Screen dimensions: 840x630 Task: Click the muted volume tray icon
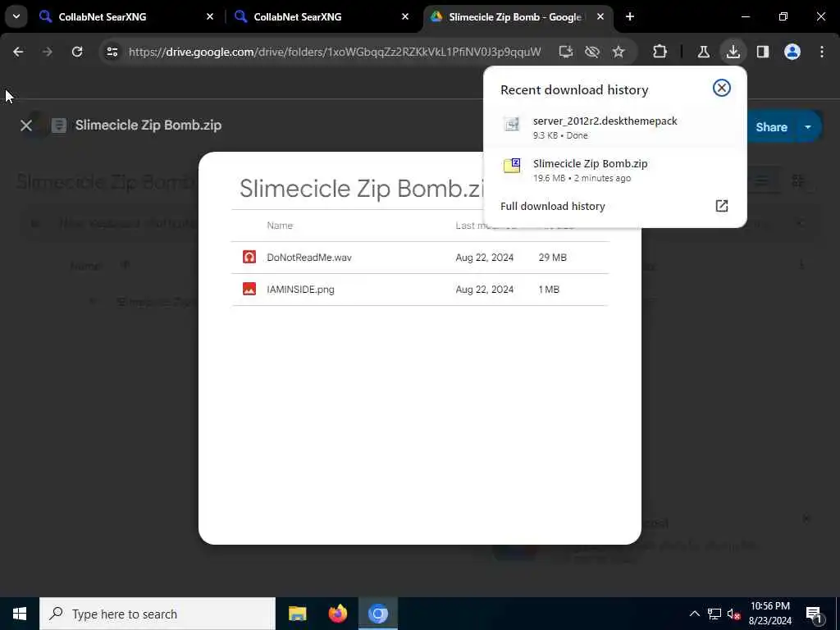click(733, 614)
